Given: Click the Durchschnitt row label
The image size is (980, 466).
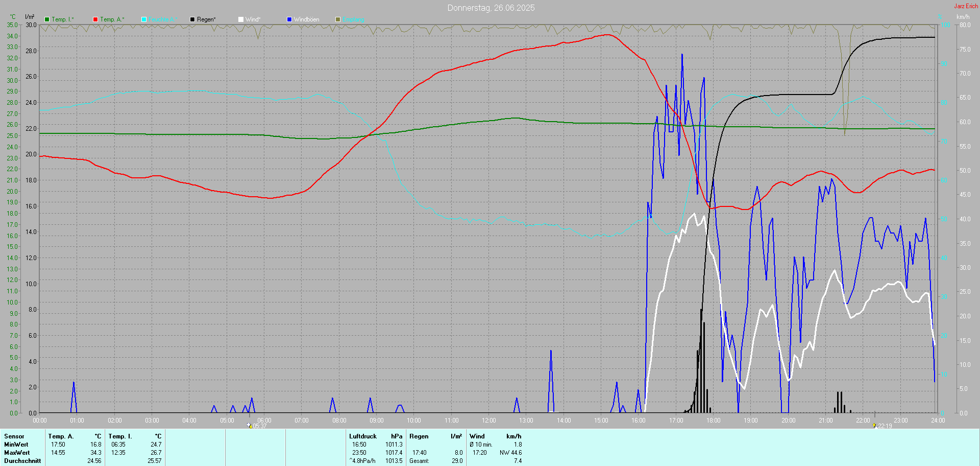Looking at the screenshot, I should tap(22, 461).
